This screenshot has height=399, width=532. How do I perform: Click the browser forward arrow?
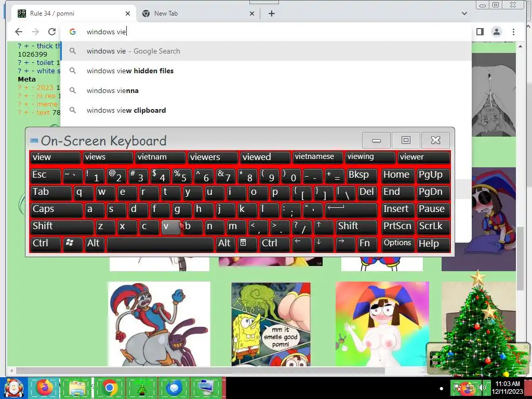point(35,32)
